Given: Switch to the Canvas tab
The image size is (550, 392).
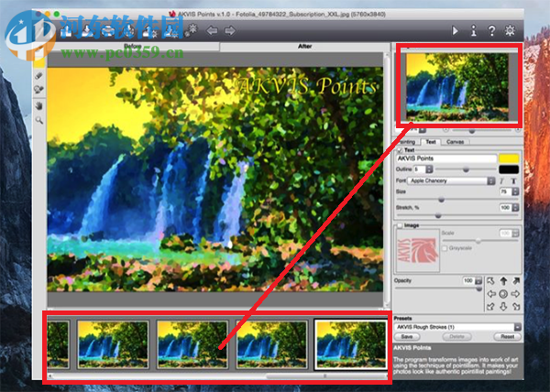Looking at the screenshot, I should coord(455,142).
